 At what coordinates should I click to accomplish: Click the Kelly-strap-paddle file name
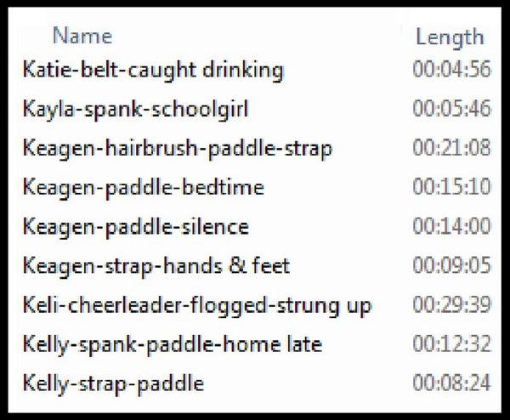[x=113, y=383]
